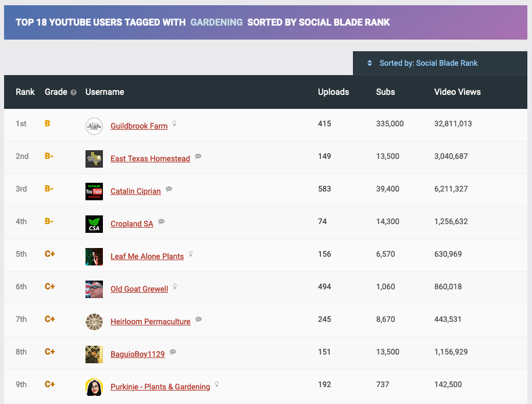The image size is (532, 404).
Task: Click the Rank column header
Action: point(25,92)
